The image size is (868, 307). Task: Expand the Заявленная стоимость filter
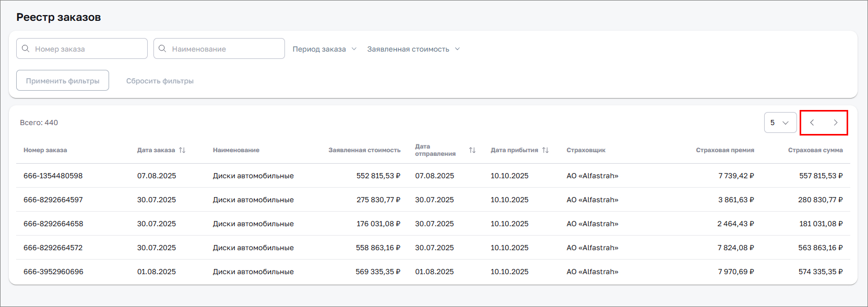413,49
